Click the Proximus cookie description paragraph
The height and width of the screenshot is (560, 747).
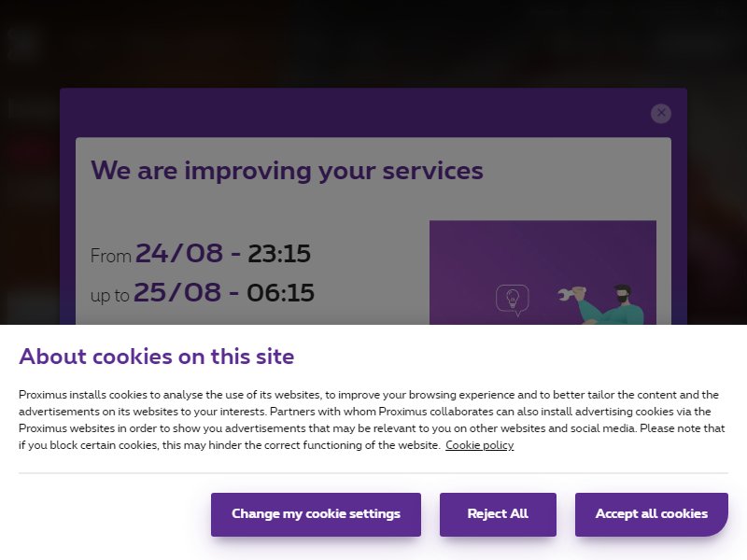click(x=372, y=420)
